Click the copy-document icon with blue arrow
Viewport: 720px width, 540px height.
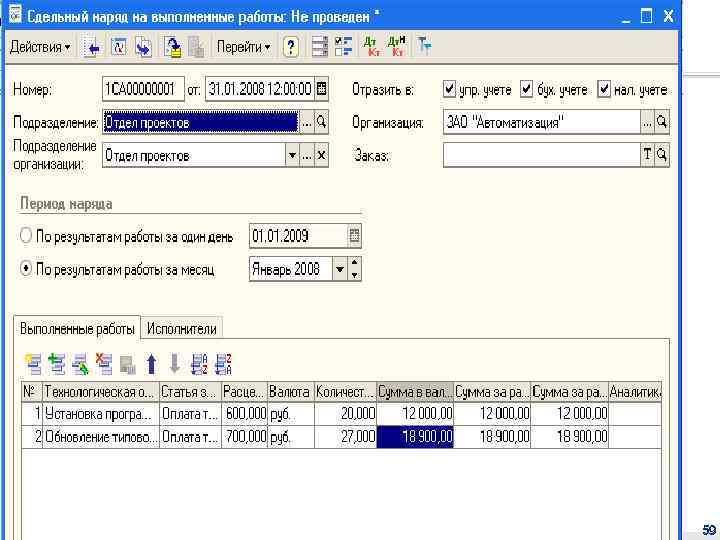coord(143,47)
